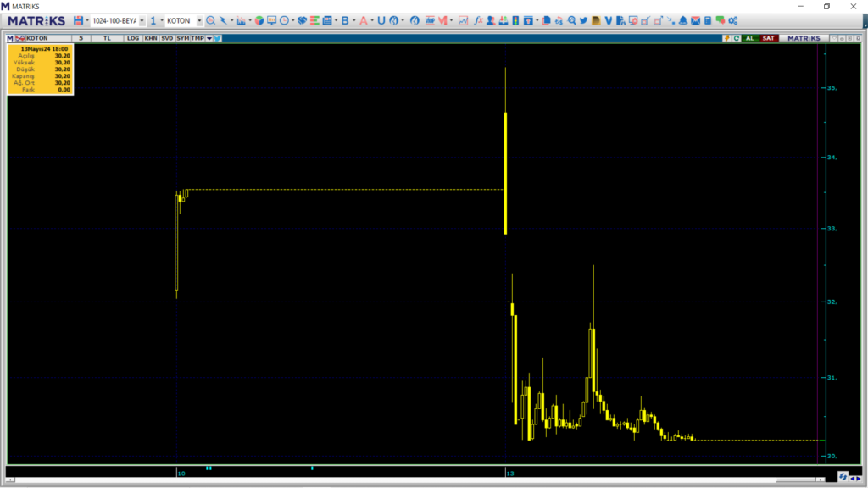Click the blue refresh arrows icon at bottom right
Screen dimensions: 868x488
843,477
